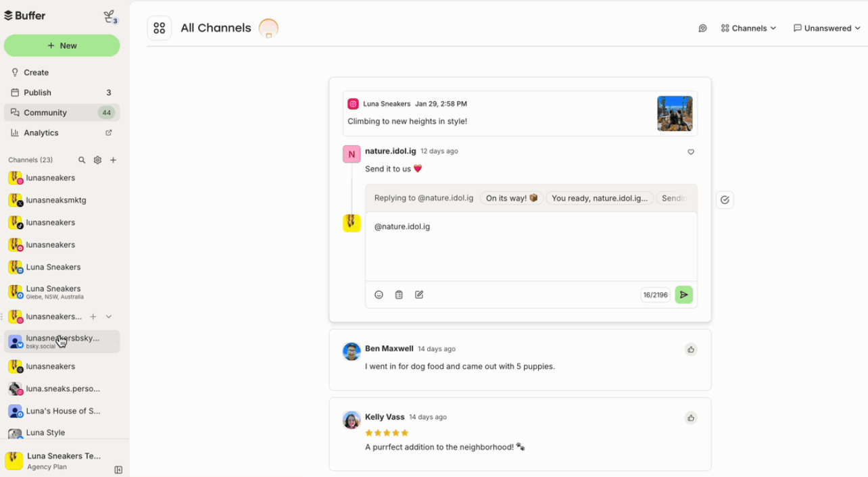Image resolution: width=868 pixels, height=477 pixels.
Task: Open the plant streak icon with badge 3
Action: pyautogui.click(x=110, y=16)
